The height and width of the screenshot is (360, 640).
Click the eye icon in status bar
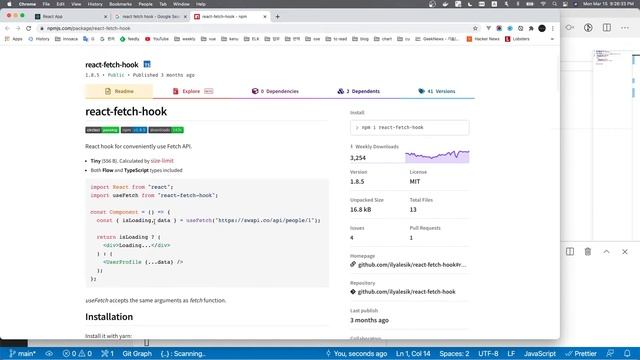tap(49, 353)
